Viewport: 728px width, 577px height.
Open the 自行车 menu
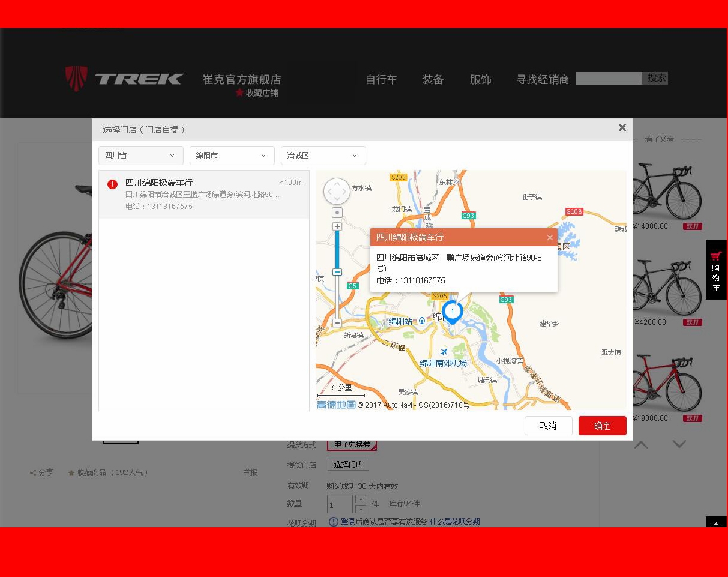381,79
